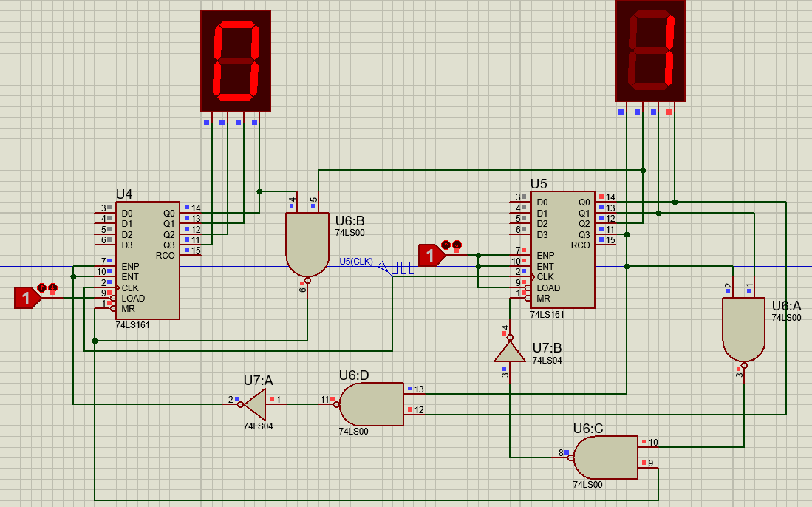
Task: Select inverter U7:A triangle
Action: pyautogui.click(x=255, y=404)
